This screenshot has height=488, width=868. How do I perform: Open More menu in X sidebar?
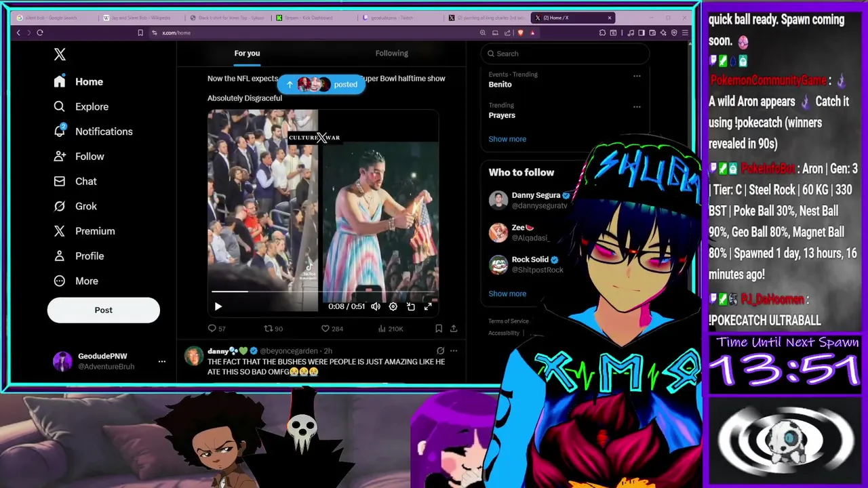tap(76, 281)
